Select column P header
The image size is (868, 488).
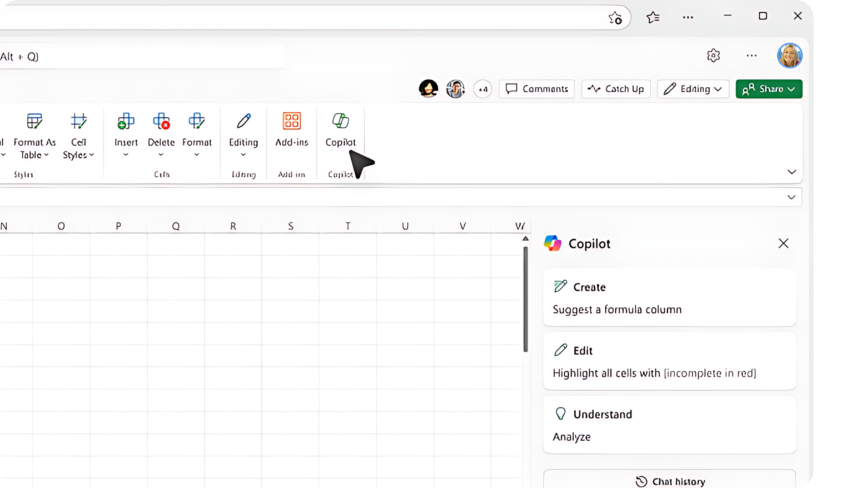(118, 226)
